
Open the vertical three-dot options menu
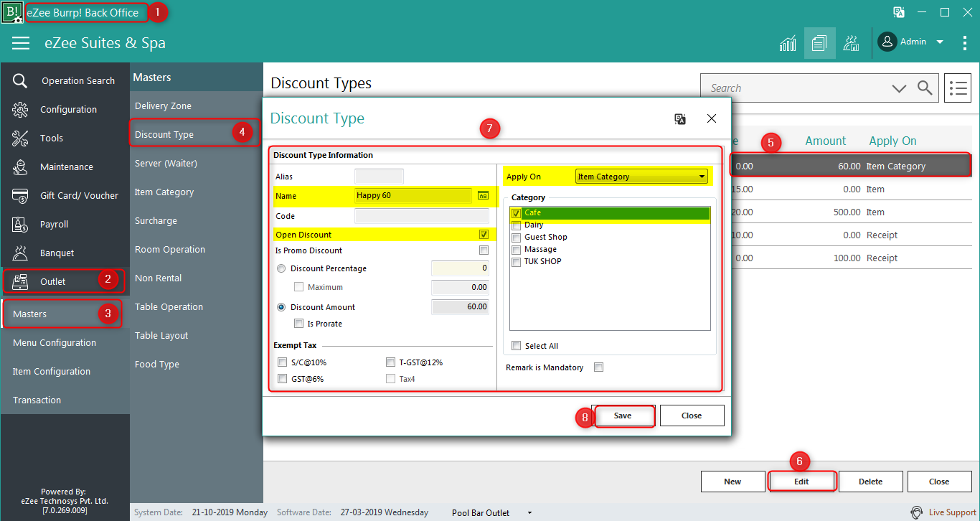(965, 43)
